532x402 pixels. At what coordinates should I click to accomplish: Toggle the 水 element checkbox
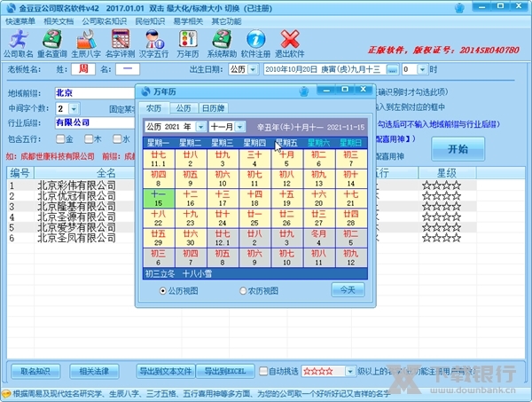click(x=117, y=138)
